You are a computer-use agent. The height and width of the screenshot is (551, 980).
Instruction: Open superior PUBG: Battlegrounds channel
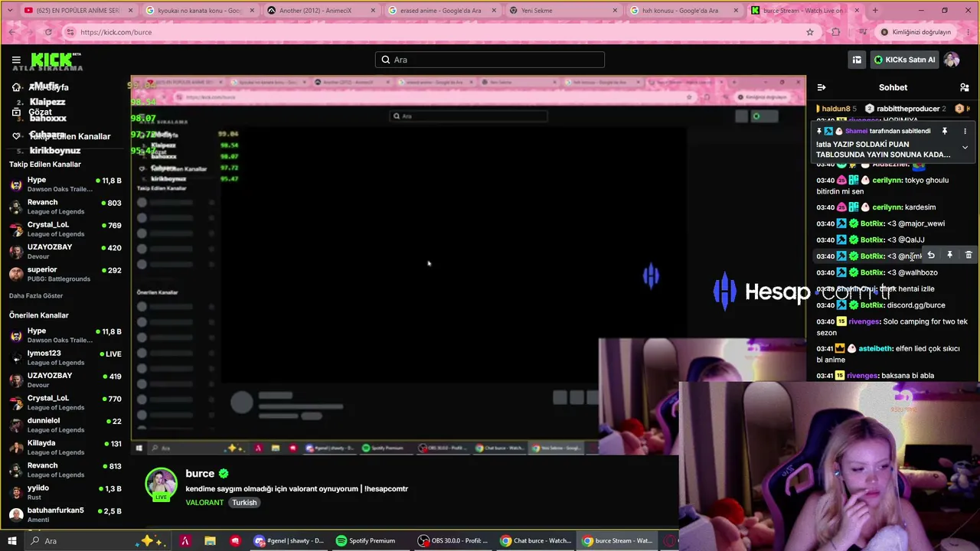click(65, 274)
